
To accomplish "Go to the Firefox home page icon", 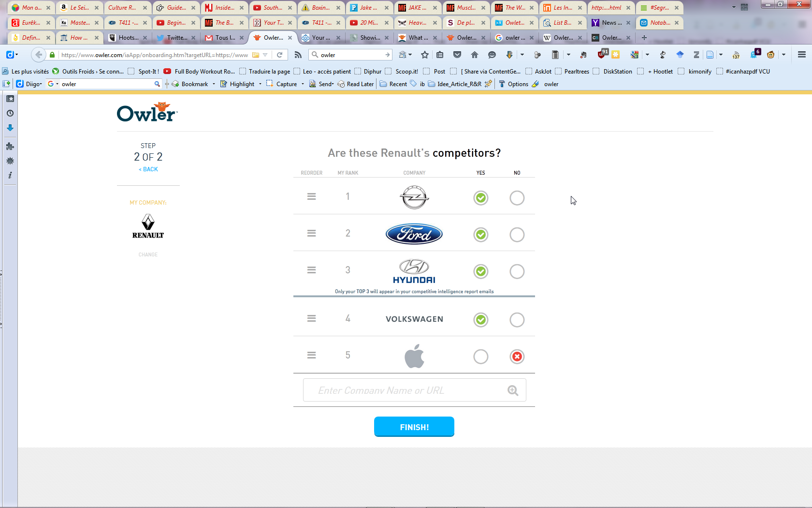I will 475,55.
